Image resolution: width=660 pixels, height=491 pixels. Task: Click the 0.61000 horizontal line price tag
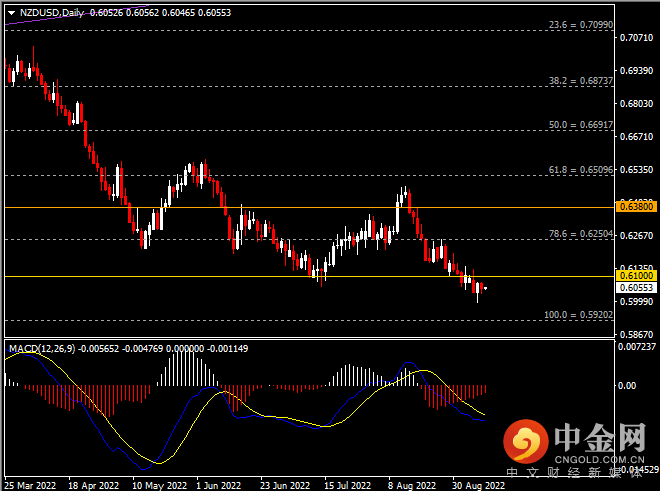(x=636, y=275)
